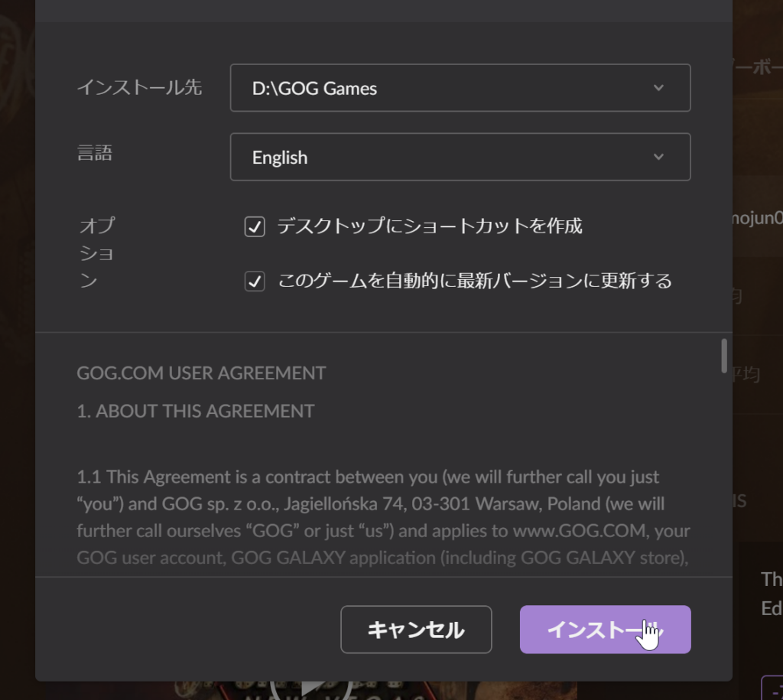Screen dimensions: 783x700
Task: Click the オプション section label
Action: [x=97, y=253]
